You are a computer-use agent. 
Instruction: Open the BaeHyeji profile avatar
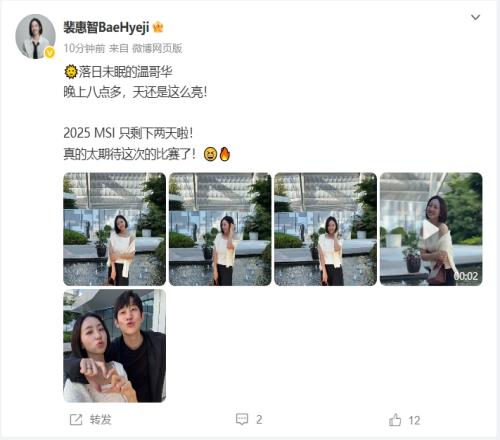click(x=35, y=36)
